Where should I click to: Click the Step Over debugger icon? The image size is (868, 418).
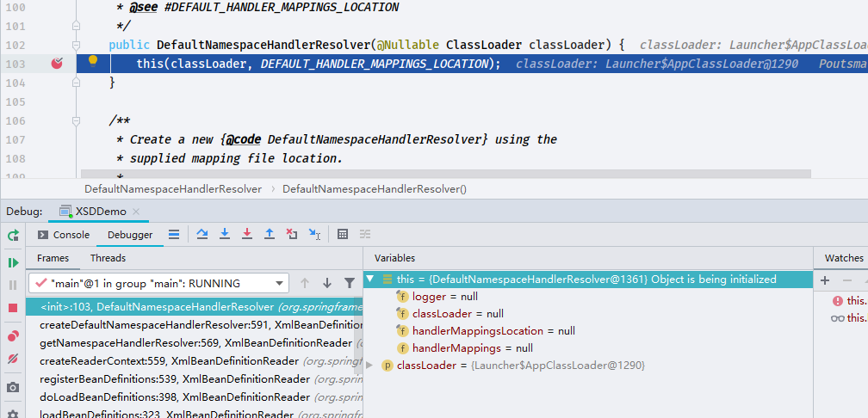(x=202, y=235)
